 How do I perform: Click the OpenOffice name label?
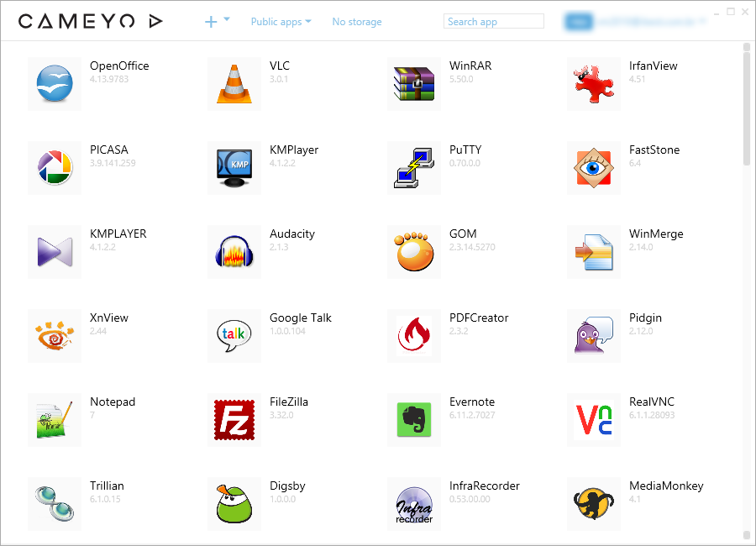[x=119, y=66]
